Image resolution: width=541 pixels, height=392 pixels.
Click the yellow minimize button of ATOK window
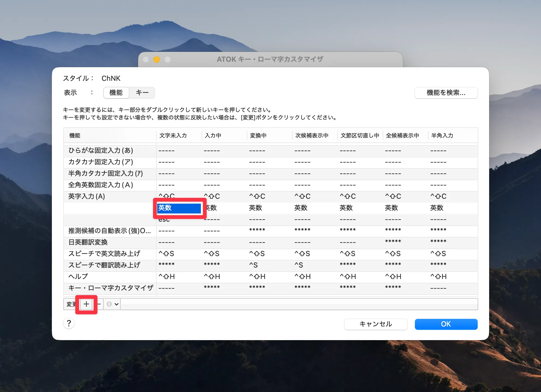point(157,59)
